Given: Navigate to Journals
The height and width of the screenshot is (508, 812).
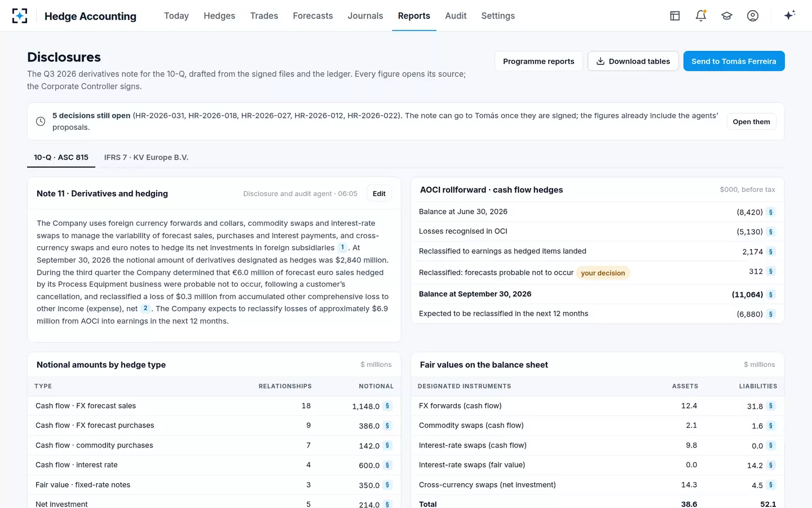Looking at the screenshot, I should click(x=365, y=16).
